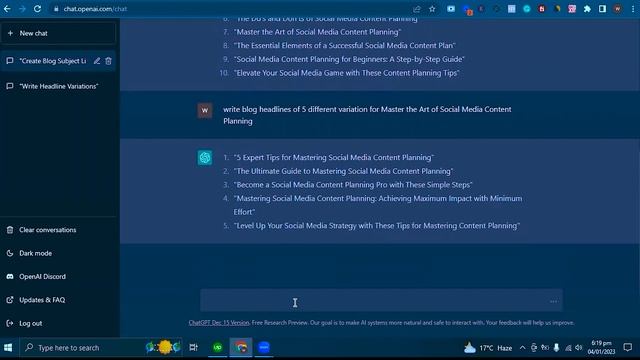Open network status tray icon
This screenshot has width=640, height=360.
pyautogui.click(x=568, y=348)
